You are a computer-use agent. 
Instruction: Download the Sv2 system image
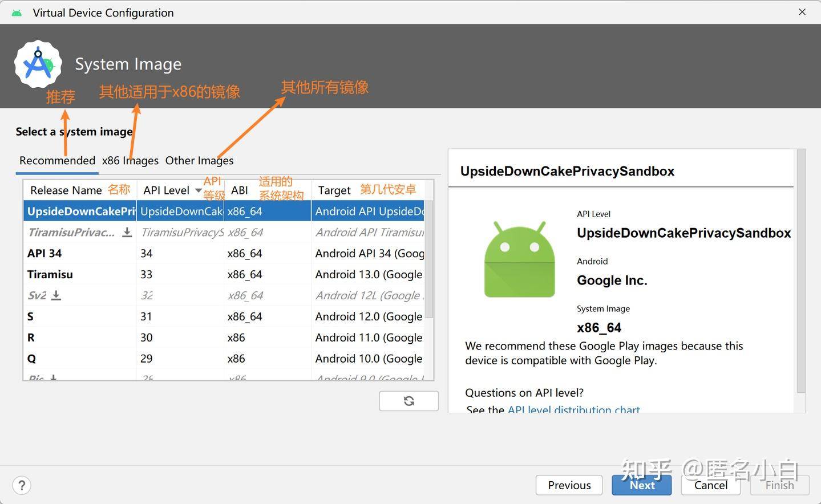tap(56, 295)
